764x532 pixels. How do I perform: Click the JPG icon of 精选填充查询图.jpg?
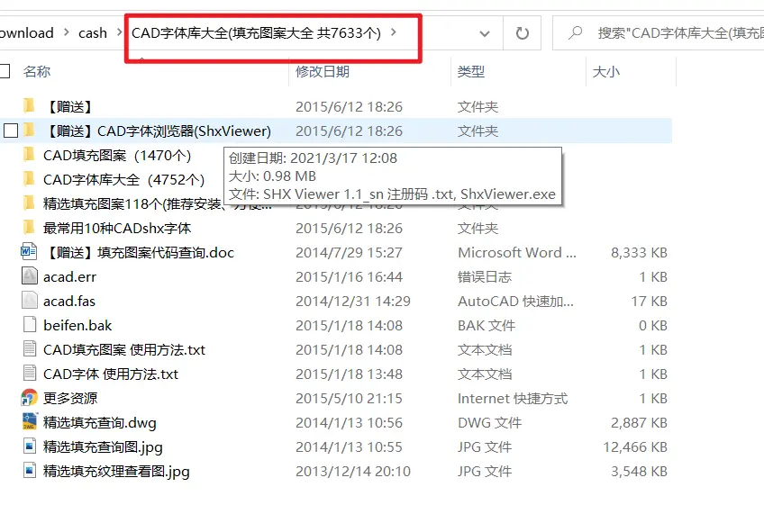[x=29, y=446]
